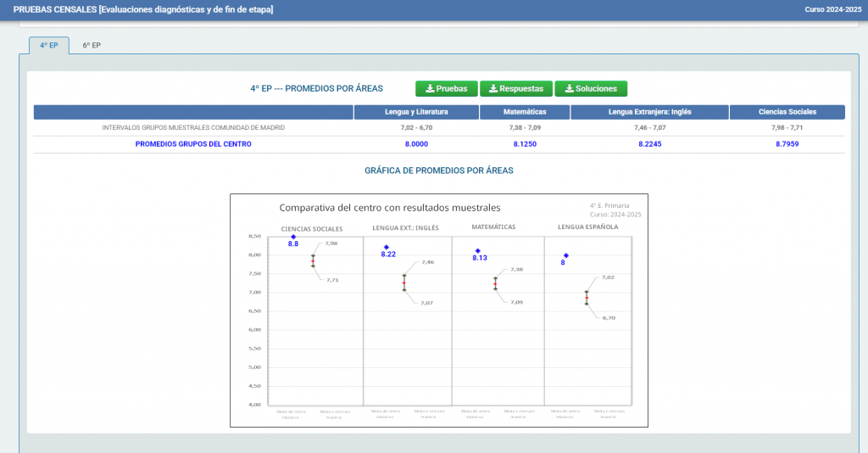Download the Respuestas files
Viewport: 868px width, 453px height.
(x=516, y=88)
